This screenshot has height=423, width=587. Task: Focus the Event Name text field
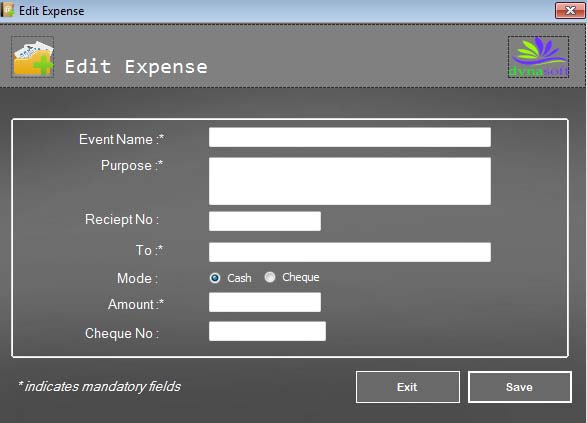pyautogui.click(x=350, y=137)
